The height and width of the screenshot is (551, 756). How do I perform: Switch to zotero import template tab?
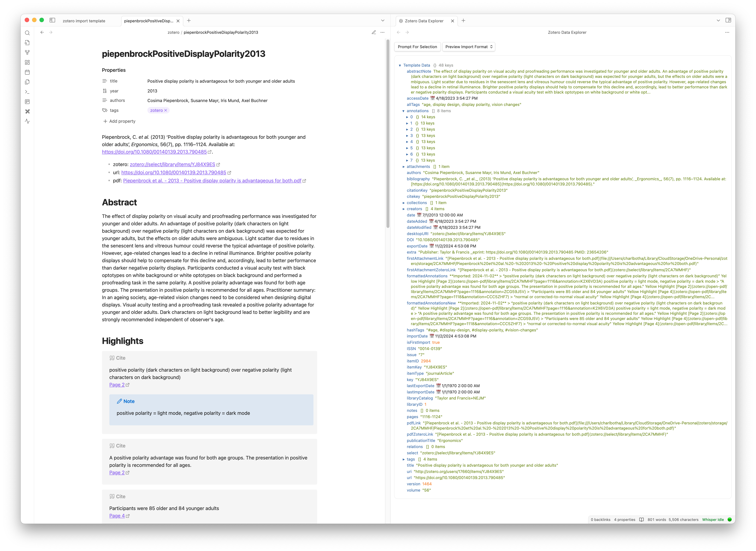(84, 21)
